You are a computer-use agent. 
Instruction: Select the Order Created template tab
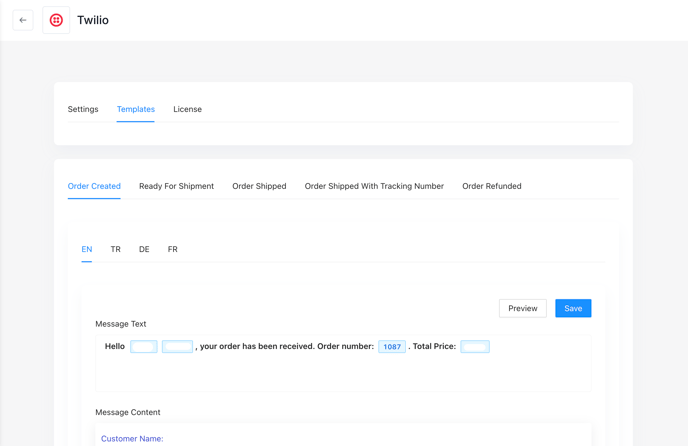pos(94,186)
